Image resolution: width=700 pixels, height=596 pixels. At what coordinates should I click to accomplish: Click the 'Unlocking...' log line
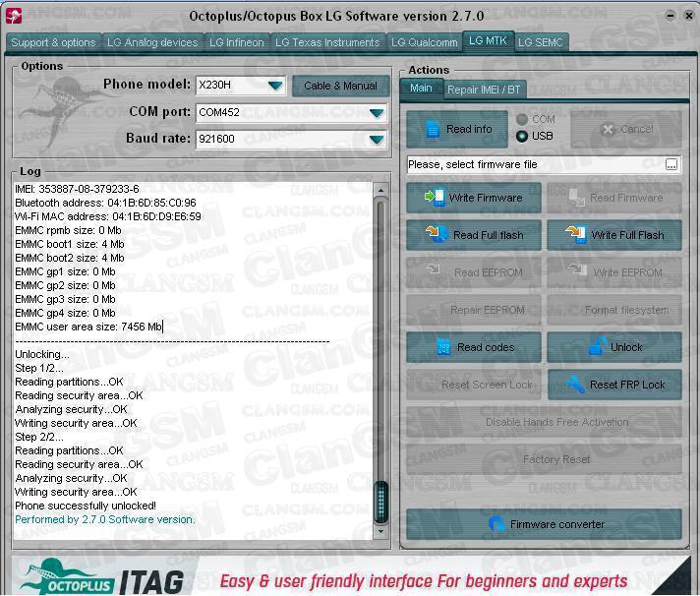coord(42,354)
